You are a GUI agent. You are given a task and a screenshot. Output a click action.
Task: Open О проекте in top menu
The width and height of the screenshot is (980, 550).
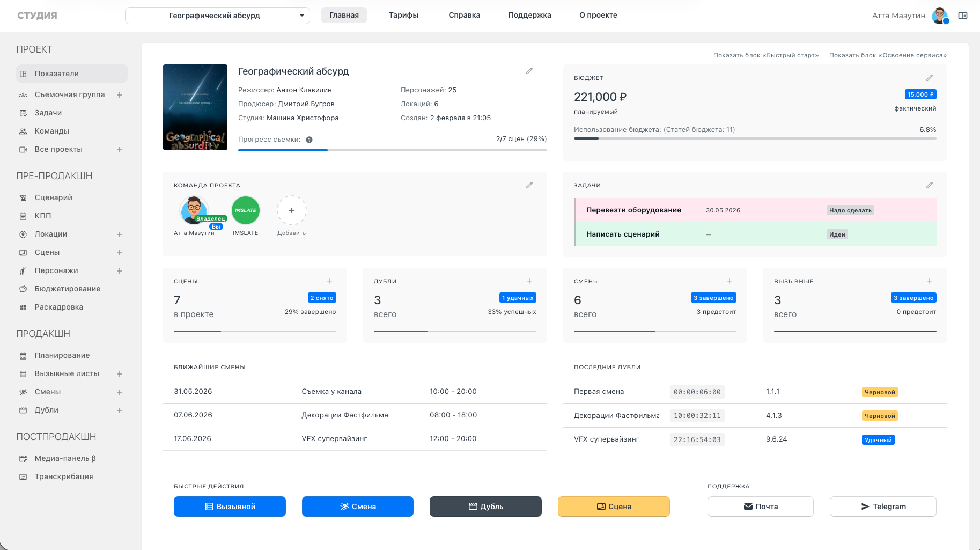pyautogui.click(x=598, y=15)
